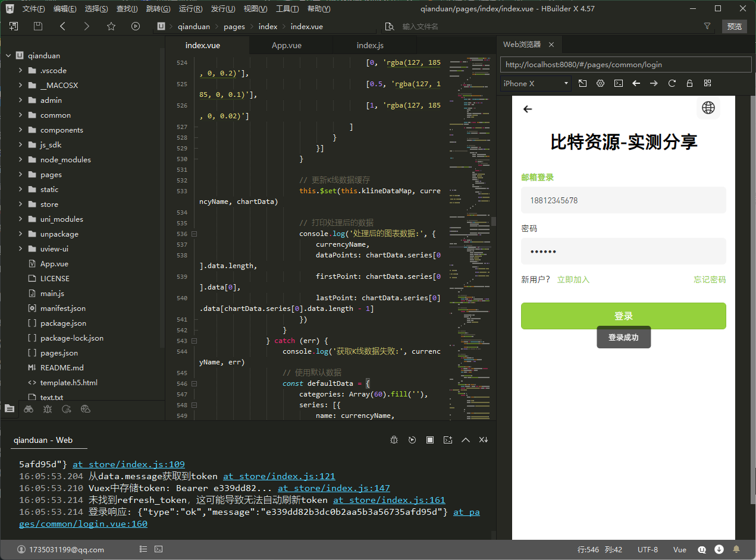The height and width of the screenshot is (560, 756).
Task: Select manifest.json in file tree
Action: [63, 309]
